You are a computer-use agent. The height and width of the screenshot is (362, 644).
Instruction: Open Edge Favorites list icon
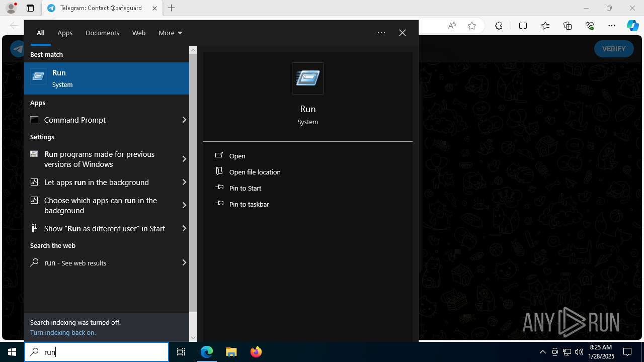545,26
